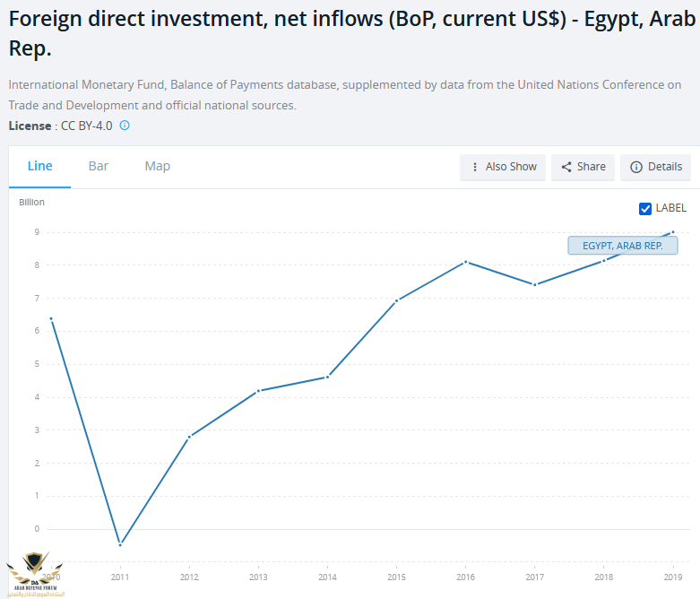The width and height of the screenshot is (700, 599).
Task: Click the 2015 data point on chart
Action: [396, 300]
